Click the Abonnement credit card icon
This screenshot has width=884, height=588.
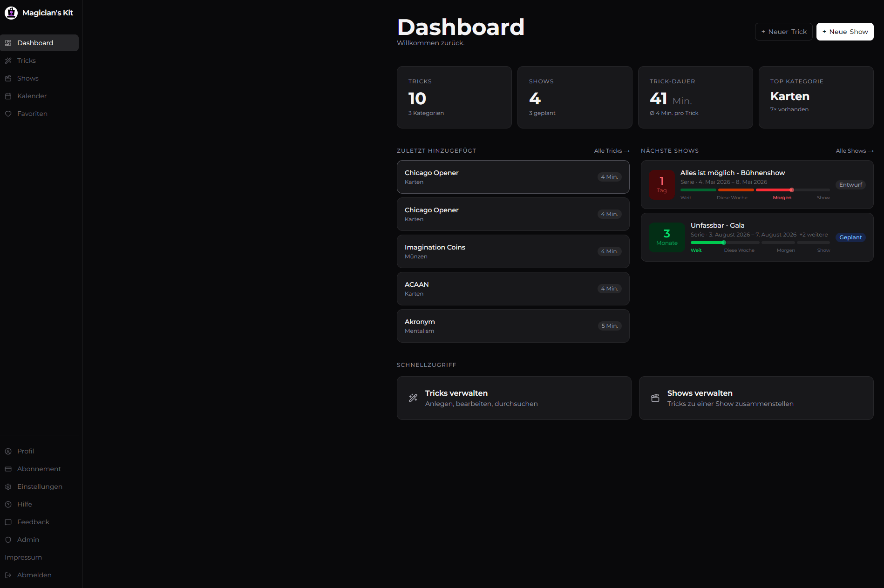[8, 469]
